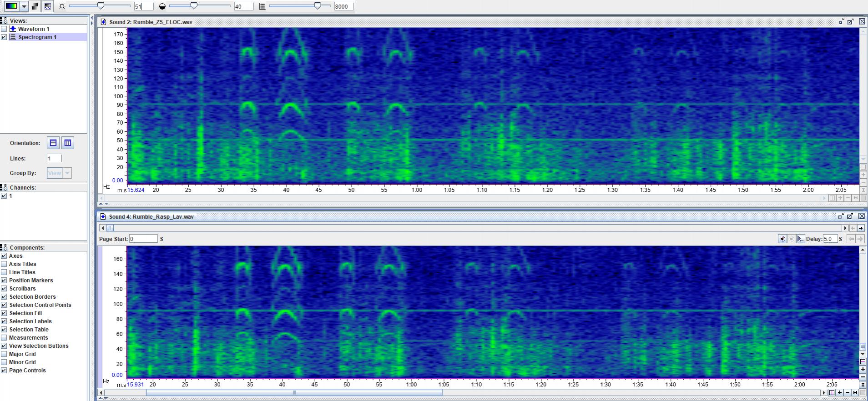Uncheck the Axes component
Screen dimensions: 868x401
pyautogui.click(x=4, y=256)
